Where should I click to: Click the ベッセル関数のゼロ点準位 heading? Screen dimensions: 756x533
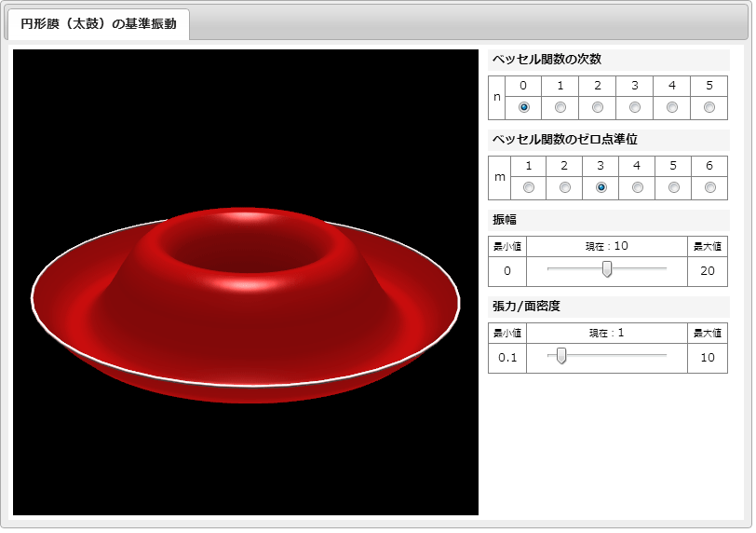click(567, 140)
